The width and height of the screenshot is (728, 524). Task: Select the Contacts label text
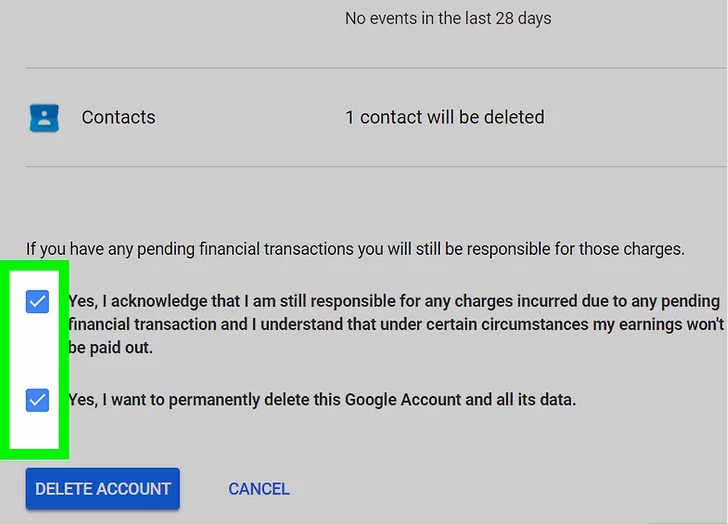click(118, 117)
